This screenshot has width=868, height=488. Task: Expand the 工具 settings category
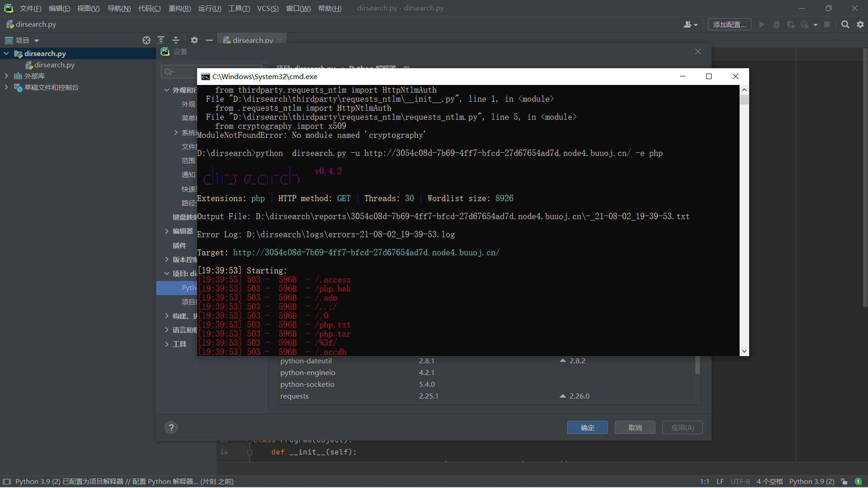(x=167, y=344)
